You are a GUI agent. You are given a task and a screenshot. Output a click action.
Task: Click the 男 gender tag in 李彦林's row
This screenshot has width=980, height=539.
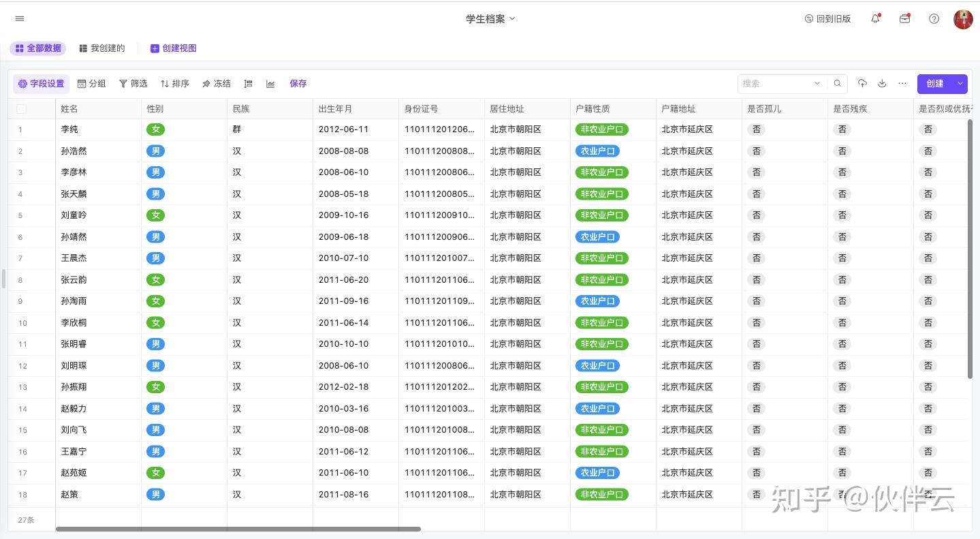(x=156, y=172)
